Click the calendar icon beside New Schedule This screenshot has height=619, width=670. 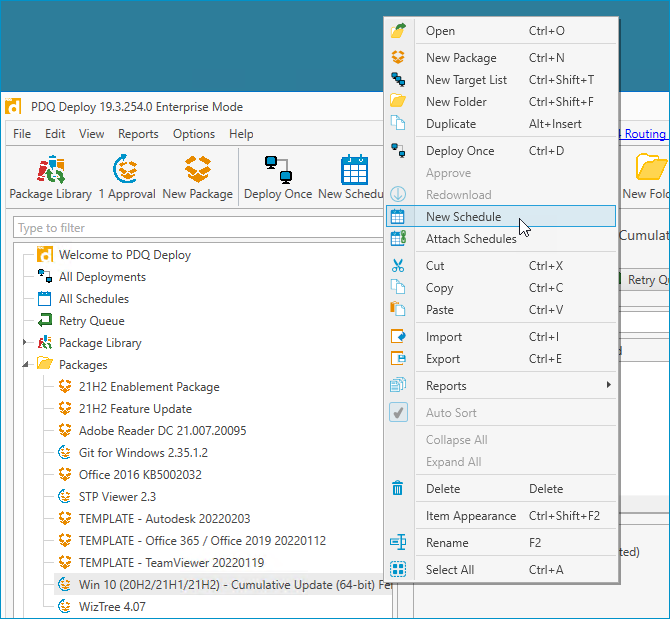tap(398, 216)
